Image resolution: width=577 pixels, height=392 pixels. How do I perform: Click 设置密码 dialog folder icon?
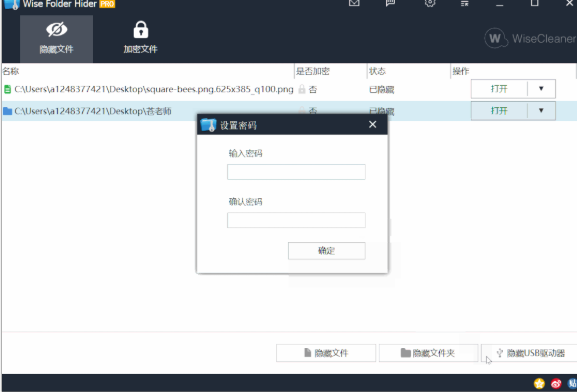click(208, 125)
